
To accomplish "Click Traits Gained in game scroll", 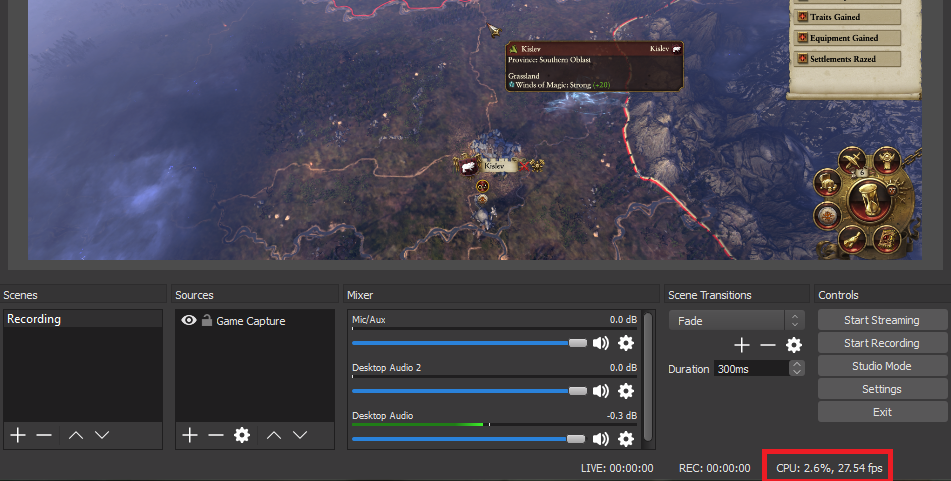I will [847, 17].
